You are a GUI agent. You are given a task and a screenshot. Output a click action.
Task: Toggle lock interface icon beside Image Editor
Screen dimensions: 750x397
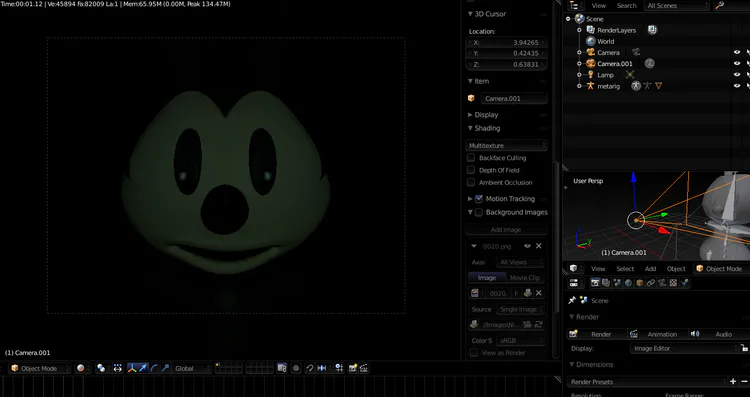[744, 348]
